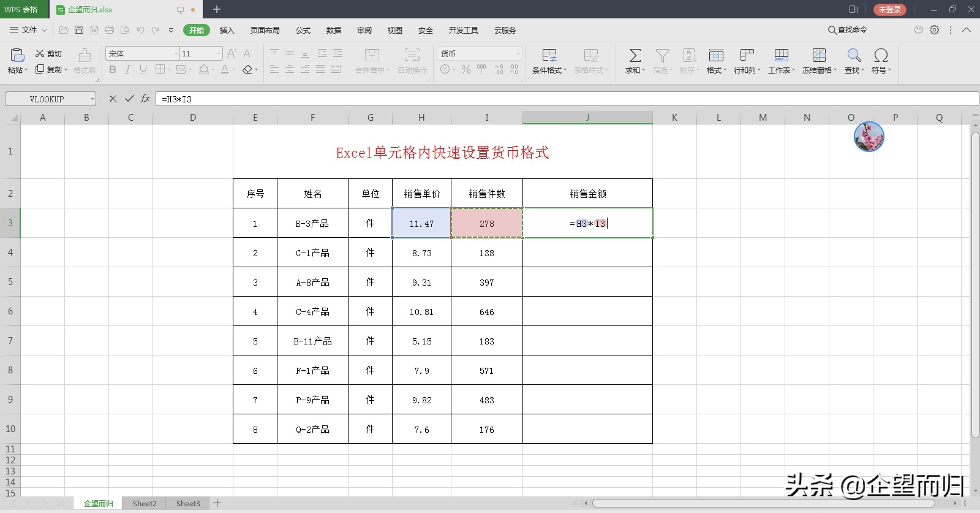The image size is (980, 513).
Task: Click the Cut (剪切) button
Action: coord(48,54)
